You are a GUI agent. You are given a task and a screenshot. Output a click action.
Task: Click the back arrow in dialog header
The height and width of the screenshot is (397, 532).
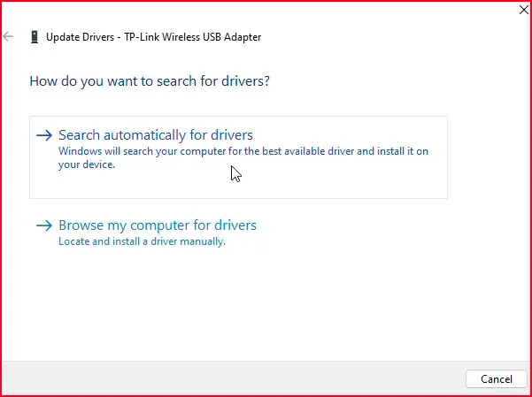point(8,36)
